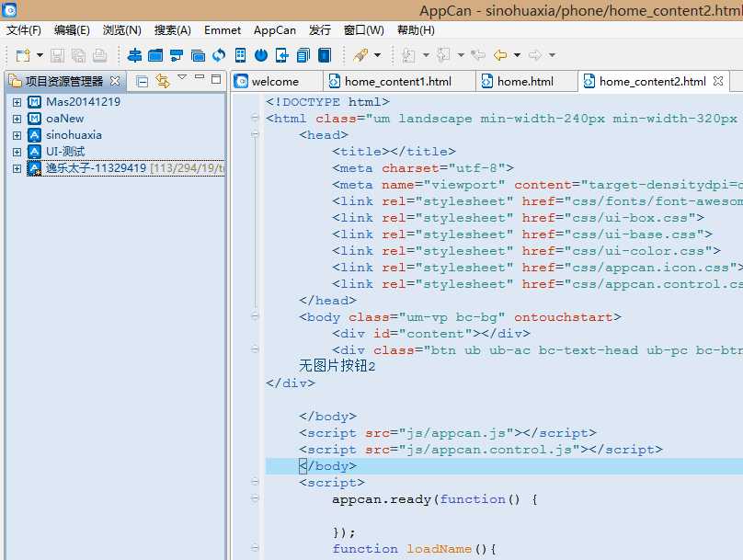
Task: Open the 编辑(E) menu
Action: point(72,30)
